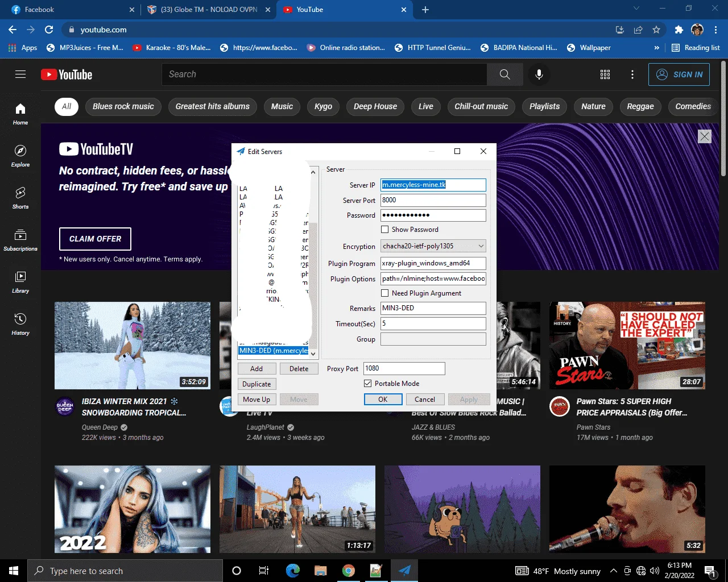Viewport: 728px width, 582px height.
Task: Show more bookmarks chevron
Action: click(657, 48)
